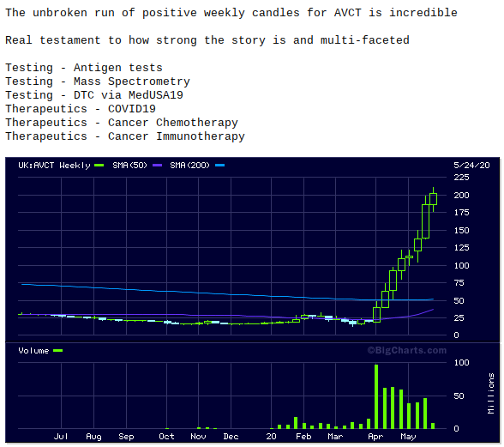Image resolution: width=504 pixels, height=447 pixels.
Task: Click the 25 price axis label
Action: point(459,318)
